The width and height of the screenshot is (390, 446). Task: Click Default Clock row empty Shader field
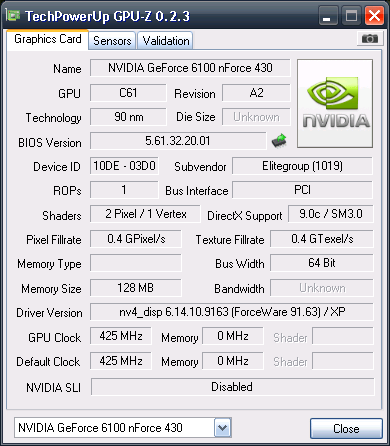click(x=343, y=361)
